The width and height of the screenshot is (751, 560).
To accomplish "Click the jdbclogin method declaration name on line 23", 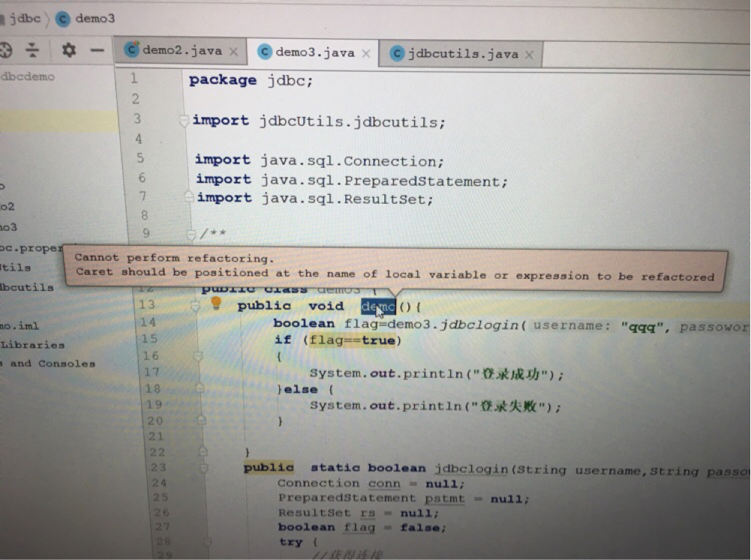I will pyautogui.click(x=471, y=469).
